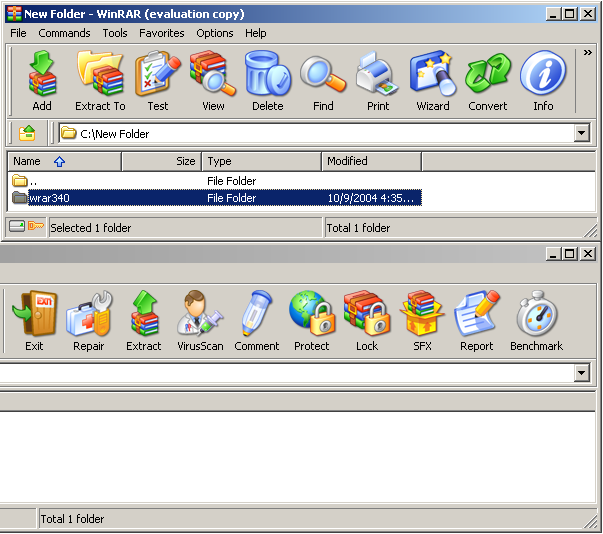603x534 pixels.
Task: Open the parent ".." folder entry
Action: pyautogui.click(x=33, y=181)
